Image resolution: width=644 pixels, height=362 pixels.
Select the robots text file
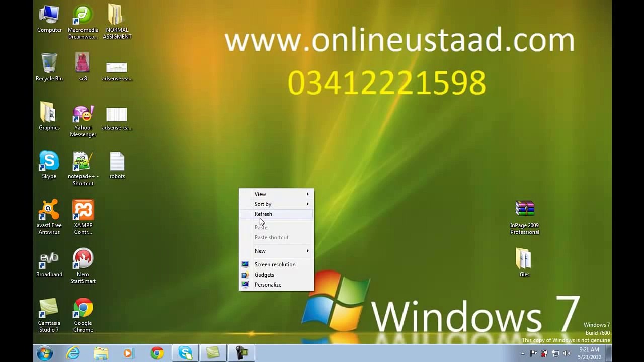click(117, 166)
